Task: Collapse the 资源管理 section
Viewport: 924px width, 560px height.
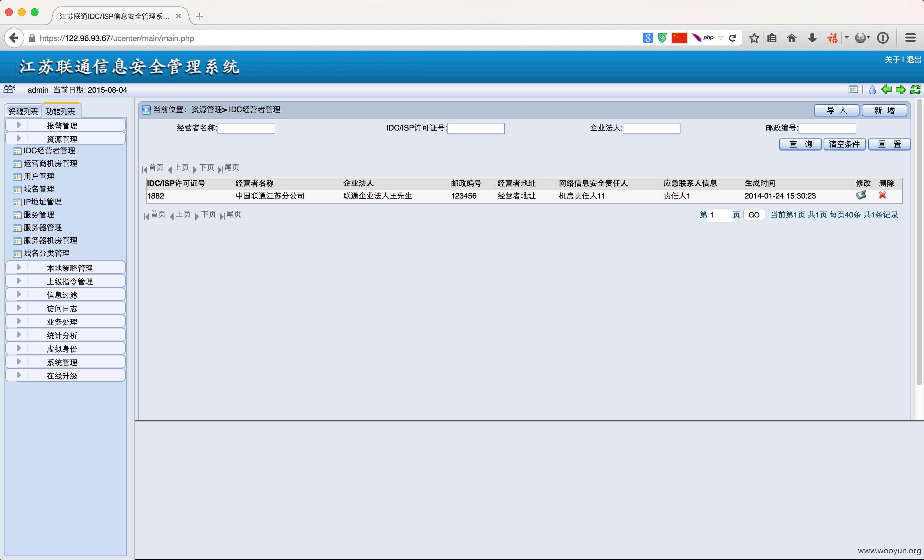Action: tap(65, 139)
